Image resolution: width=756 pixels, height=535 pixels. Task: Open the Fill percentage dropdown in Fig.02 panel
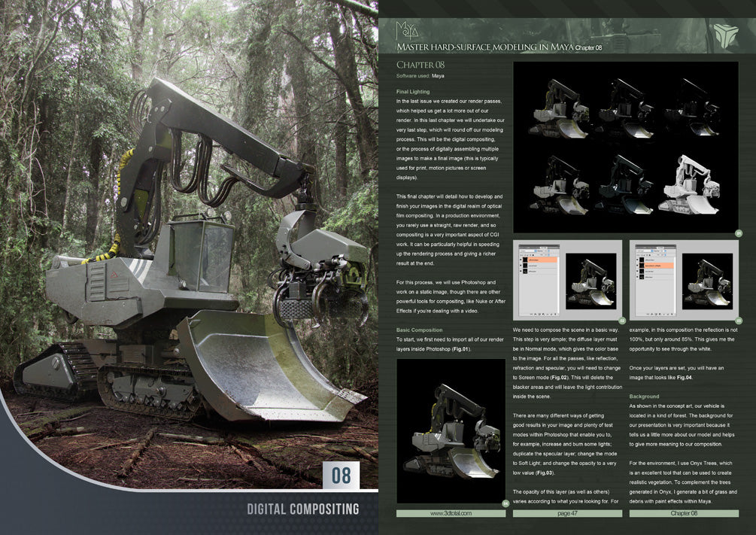point(546,255)
